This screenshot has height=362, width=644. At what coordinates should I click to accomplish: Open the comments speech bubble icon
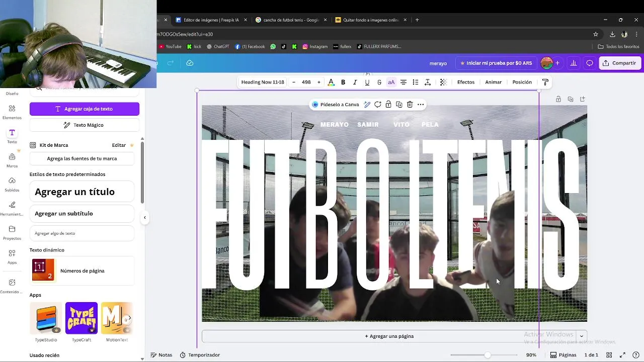590,63
